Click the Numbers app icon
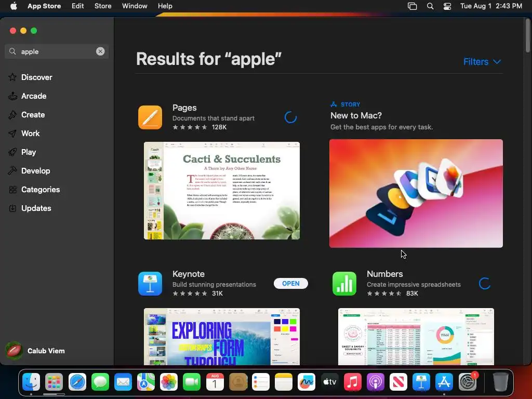532x399 pixels. click(344, 284)
